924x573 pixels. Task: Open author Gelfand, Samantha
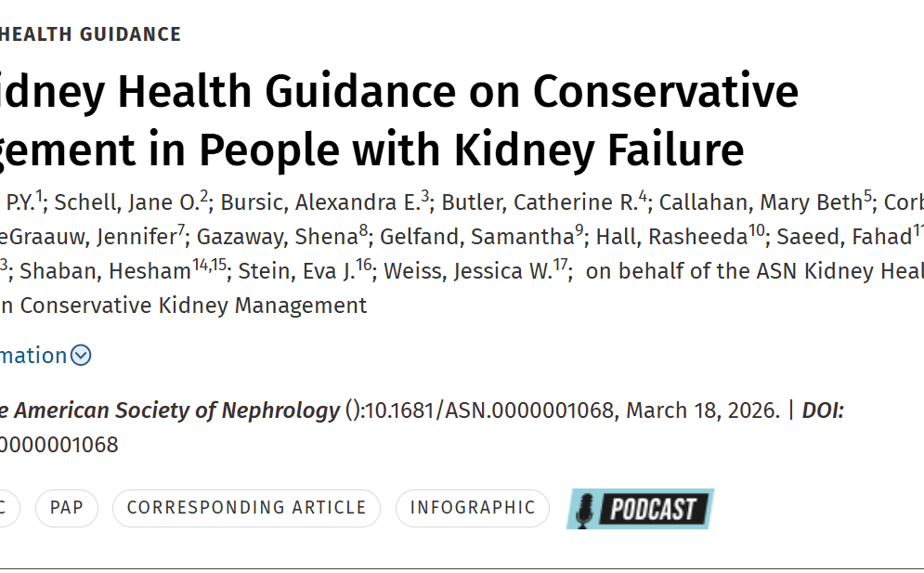pyautogui.click(x=476, y=237)
